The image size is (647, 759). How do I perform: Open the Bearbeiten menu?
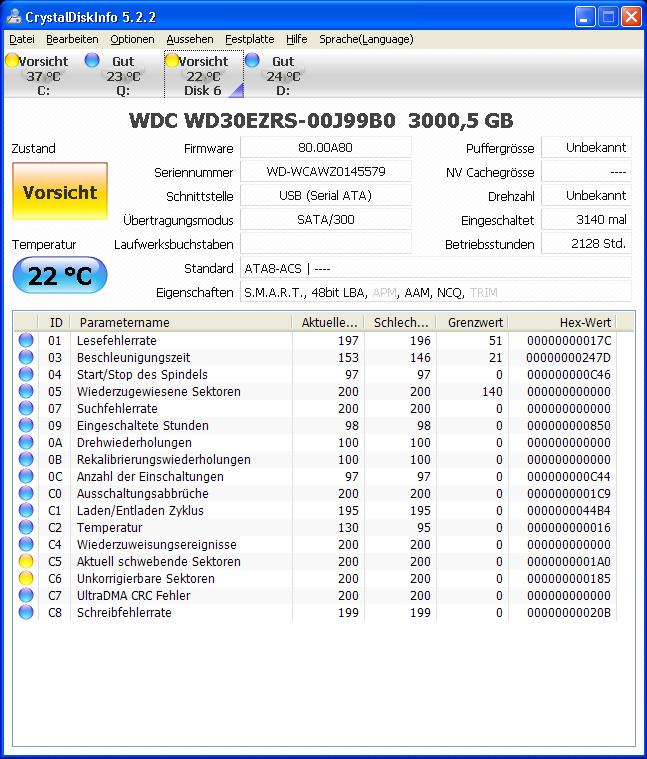[72, 39]
